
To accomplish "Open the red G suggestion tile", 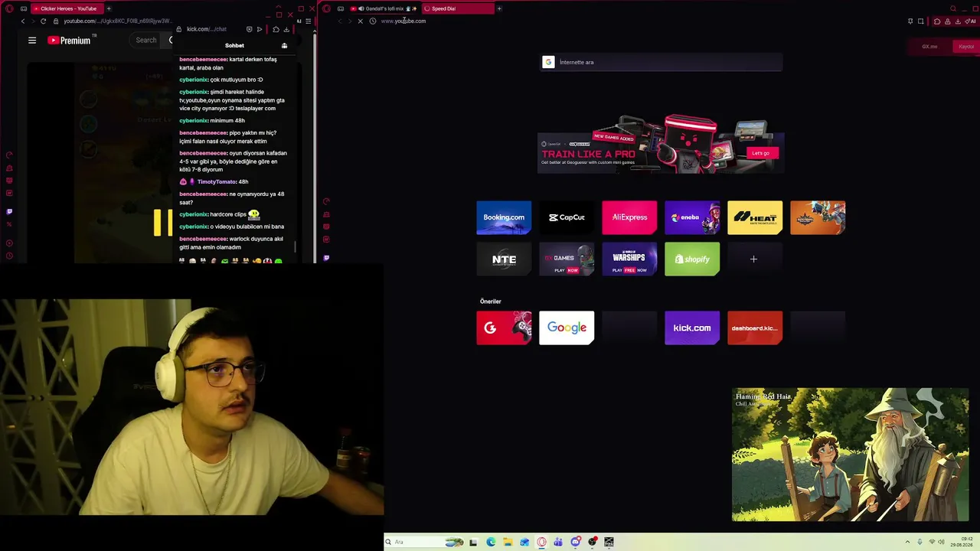I will click(x=504, y=328).
